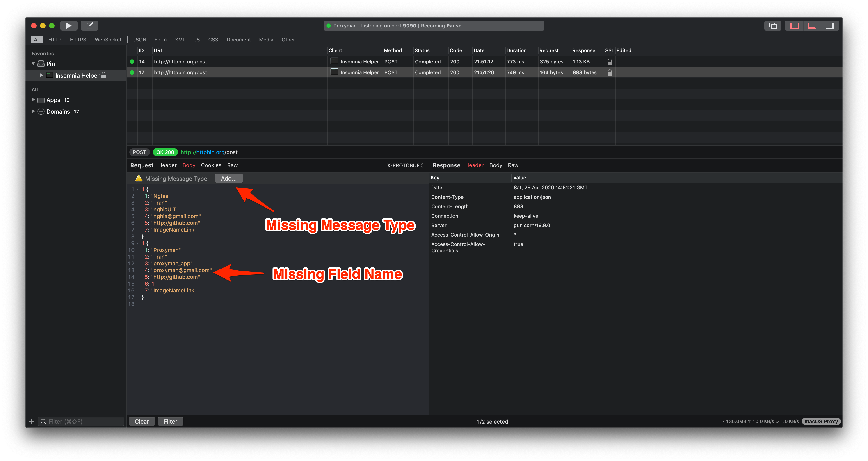Click the warning icon beside Missing Message Type

tap(139, 178)
